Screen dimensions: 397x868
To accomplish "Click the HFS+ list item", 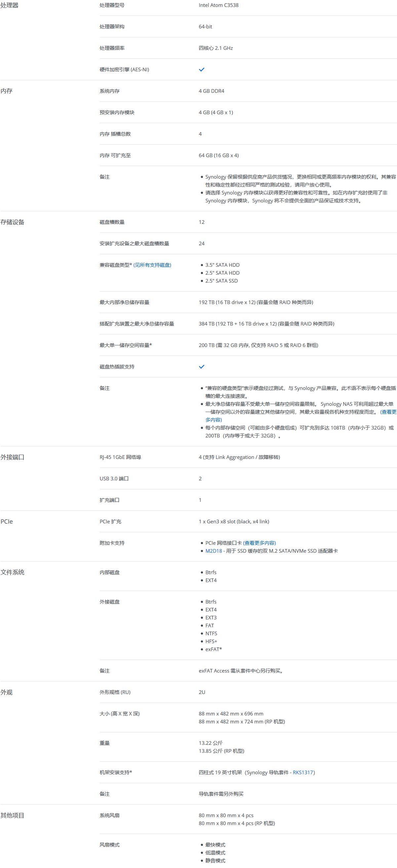I will pyautogui.click(x=211, y=642).
